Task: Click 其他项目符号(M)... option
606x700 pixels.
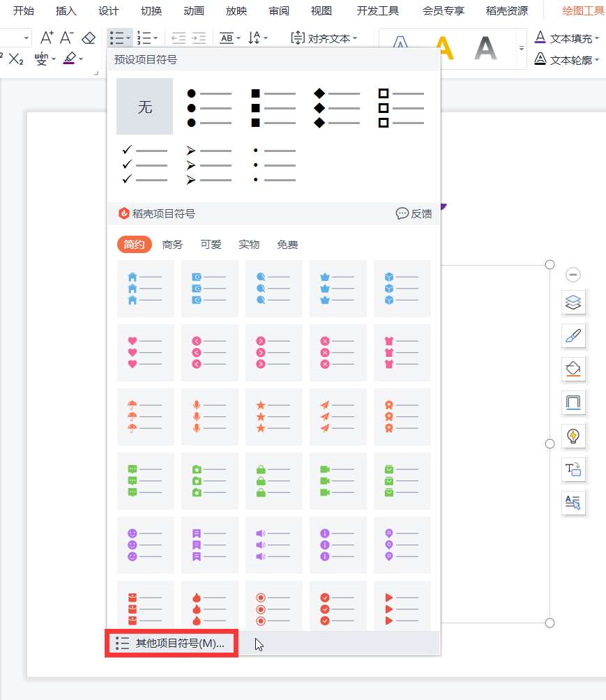Action: click(x=172, y=643)
